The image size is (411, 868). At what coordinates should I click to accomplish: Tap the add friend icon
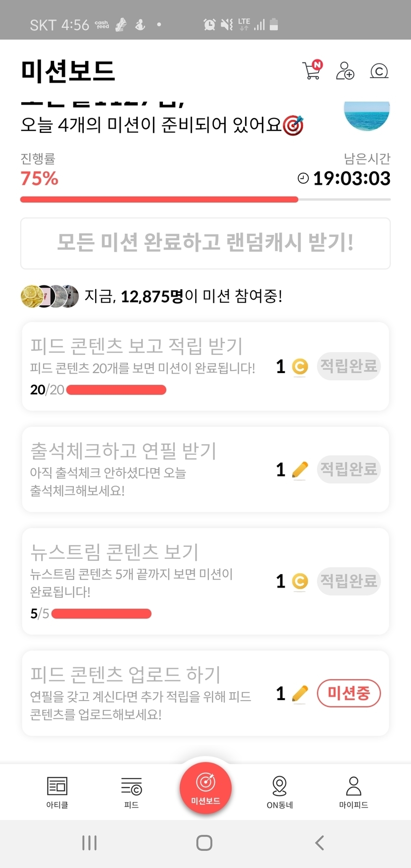coord(345,71)
